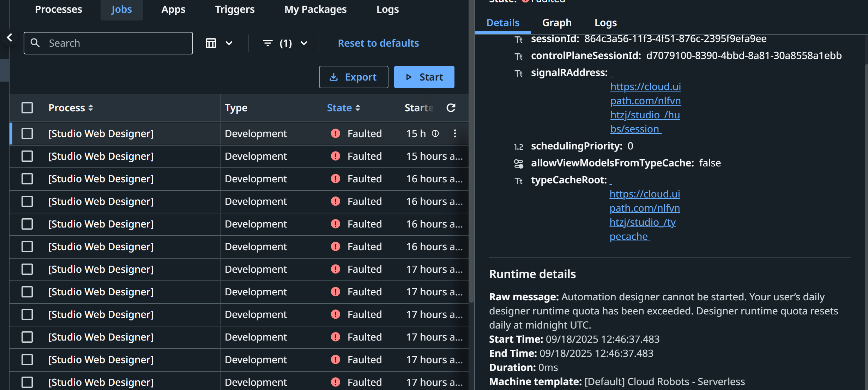Image resolution: width=868 pixels, height=390 pixels.
Task: Click Reset to defaults link
Action: pyautogui.click(x=378, y=43)
